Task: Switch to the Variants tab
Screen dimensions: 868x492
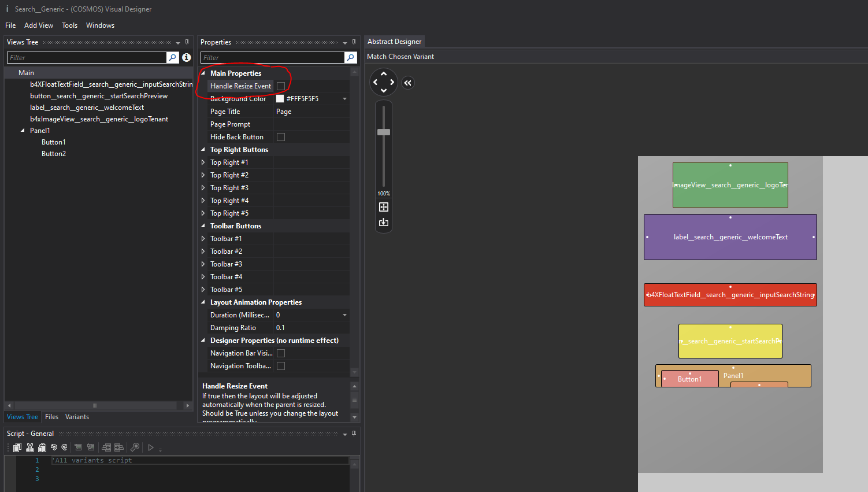Action: coord(77,417)
